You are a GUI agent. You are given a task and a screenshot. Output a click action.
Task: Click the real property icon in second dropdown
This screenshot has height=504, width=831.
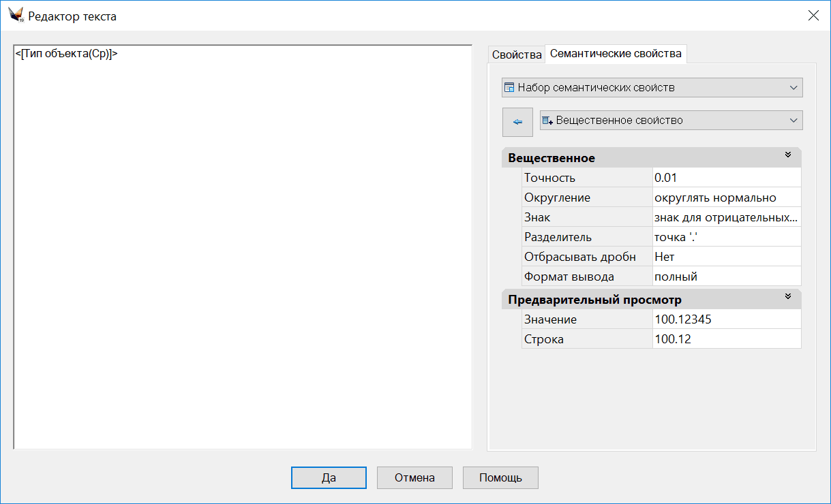click(547, 121)
